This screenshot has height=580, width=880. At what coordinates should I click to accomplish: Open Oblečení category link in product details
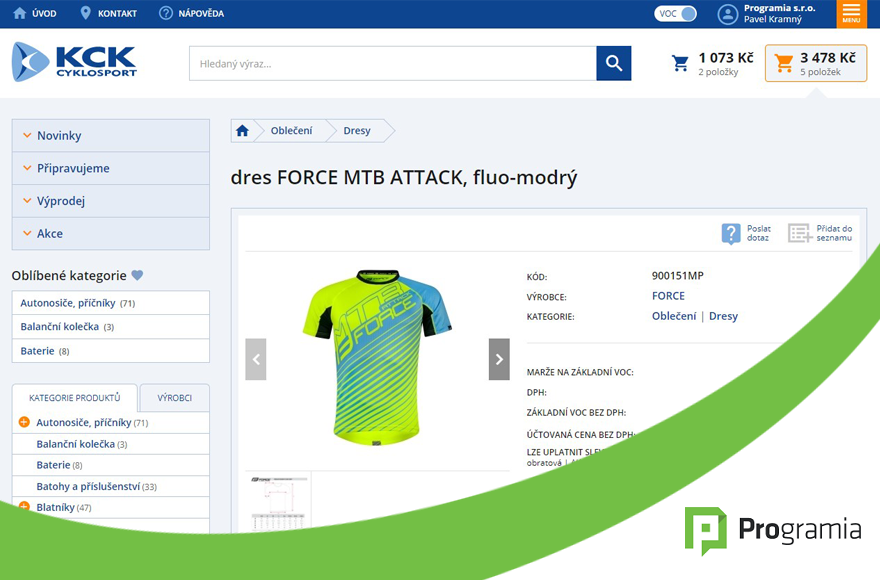point(673,316)
